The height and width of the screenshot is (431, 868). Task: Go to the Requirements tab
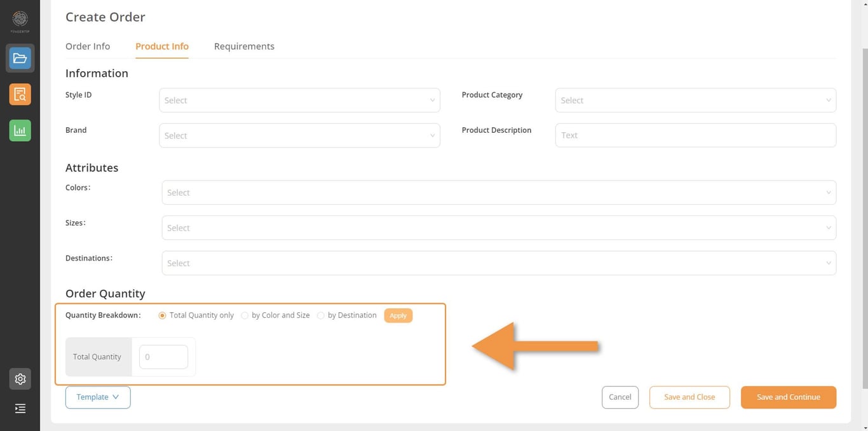(x=244, y=46)
